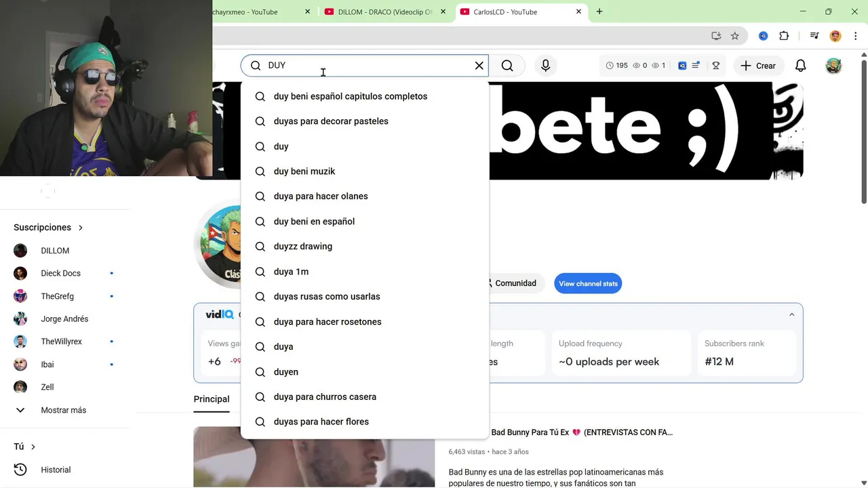
Task: Open YouTube account avatar menu
Action: (833, 66)
